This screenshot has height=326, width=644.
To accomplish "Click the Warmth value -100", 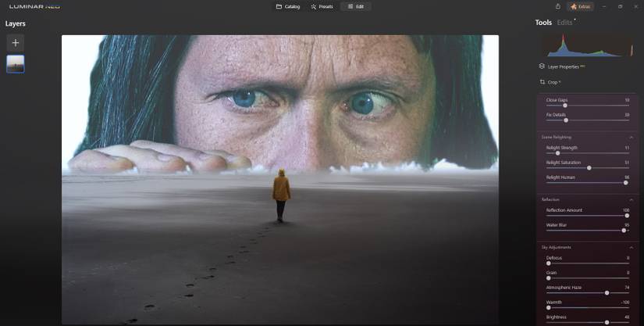I will [x=624, y=303].
